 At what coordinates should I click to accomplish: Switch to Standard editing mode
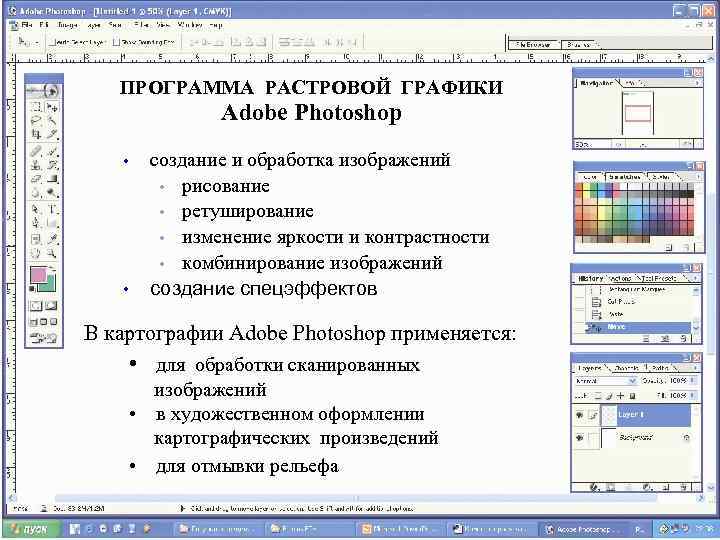tap(36, 306)
